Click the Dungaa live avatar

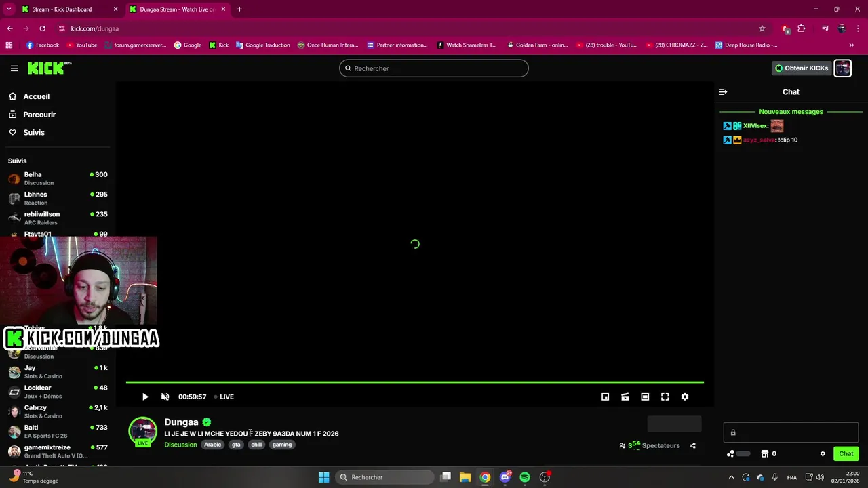143,432
